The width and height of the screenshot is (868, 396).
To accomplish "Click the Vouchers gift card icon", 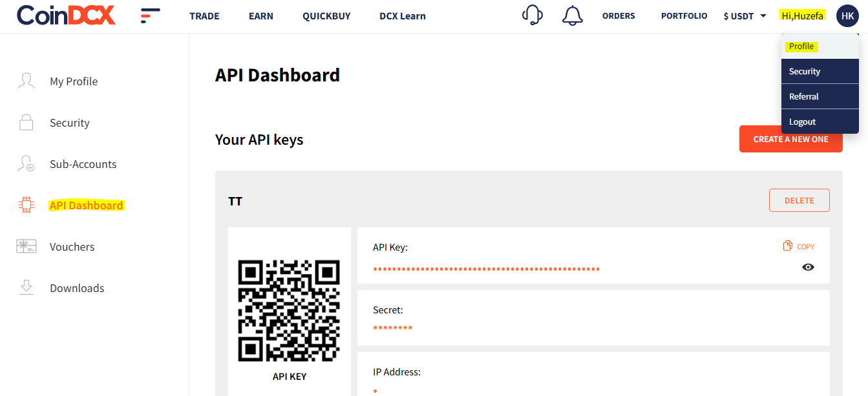I will (x=26, y=246).
